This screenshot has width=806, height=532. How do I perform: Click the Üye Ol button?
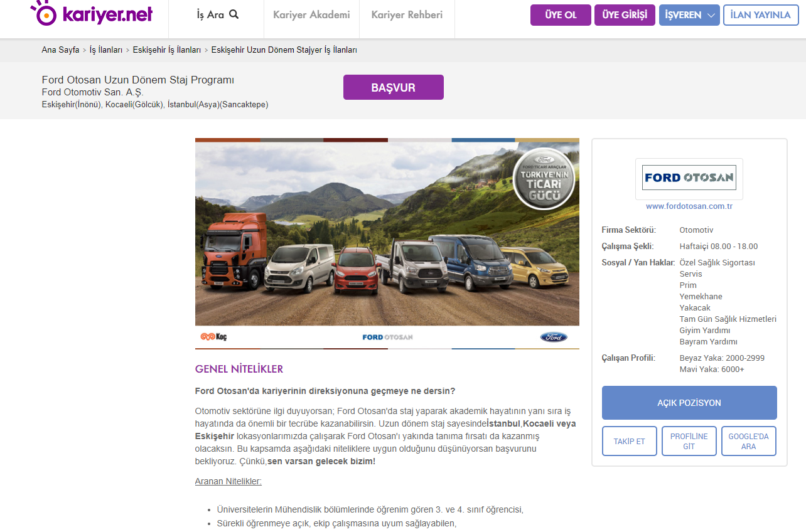tap(561, 15)
